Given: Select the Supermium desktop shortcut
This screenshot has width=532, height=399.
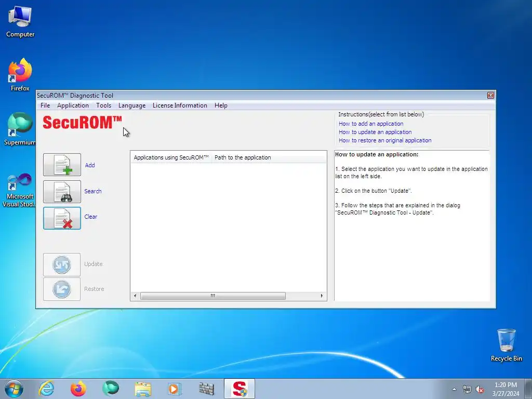Looking at the screenshot, I should pyautogui.click(x=20, y=129).
